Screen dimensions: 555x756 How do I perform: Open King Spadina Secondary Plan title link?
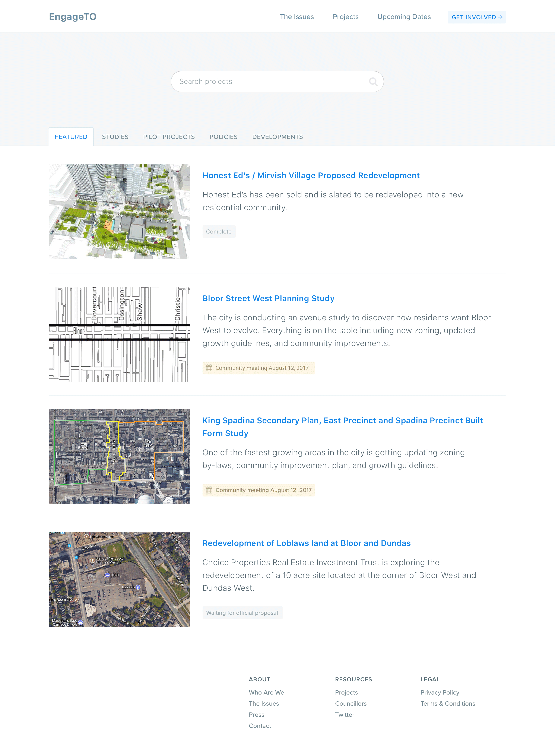[343, 426]
